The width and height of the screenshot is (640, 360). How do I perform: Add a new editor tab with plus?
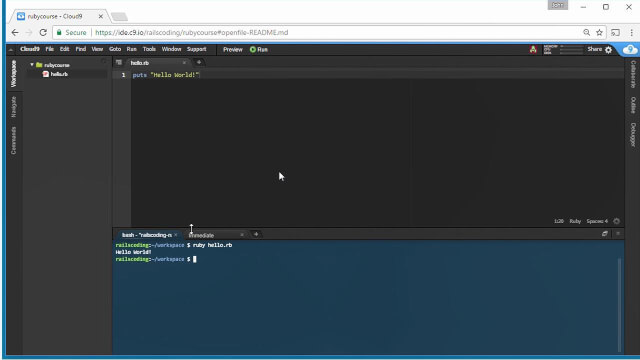coord(199,62)
